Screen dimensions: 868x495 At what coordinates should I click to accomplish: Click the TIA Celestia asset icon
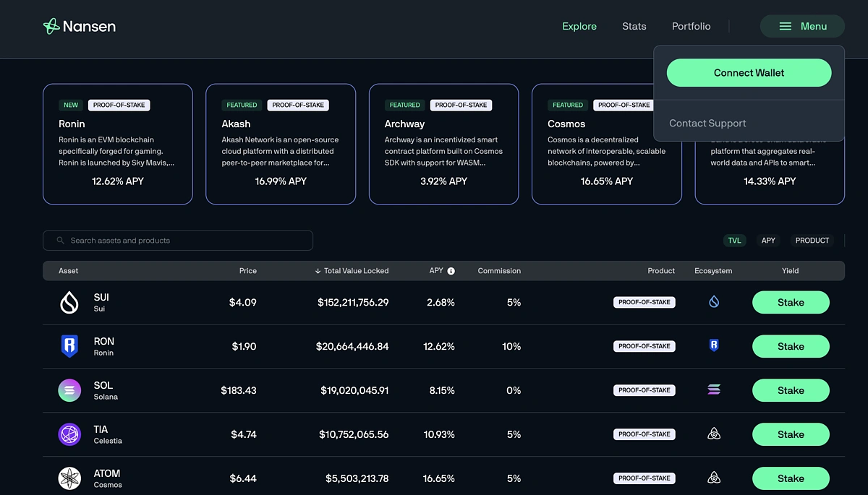[x=69, y=434]
